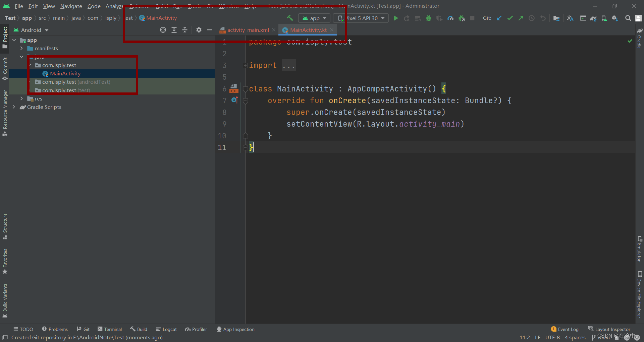Run the app with the green play button
Viewport: 644px width, 342px height.
point(396,18)
